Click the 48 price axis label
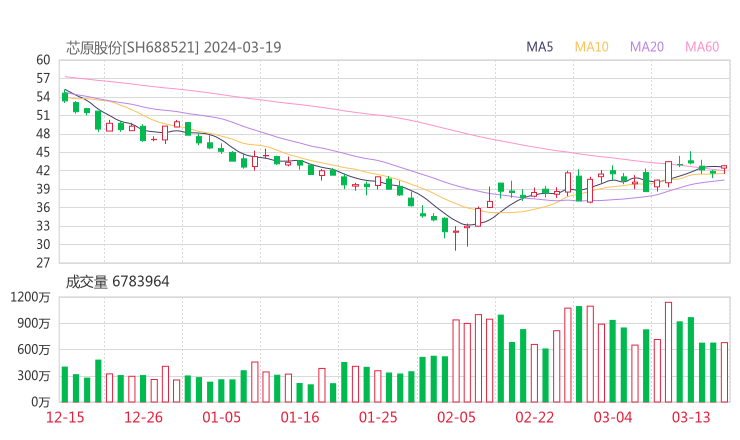Screen dimensions: 740x440 click(x=43, y=134)
